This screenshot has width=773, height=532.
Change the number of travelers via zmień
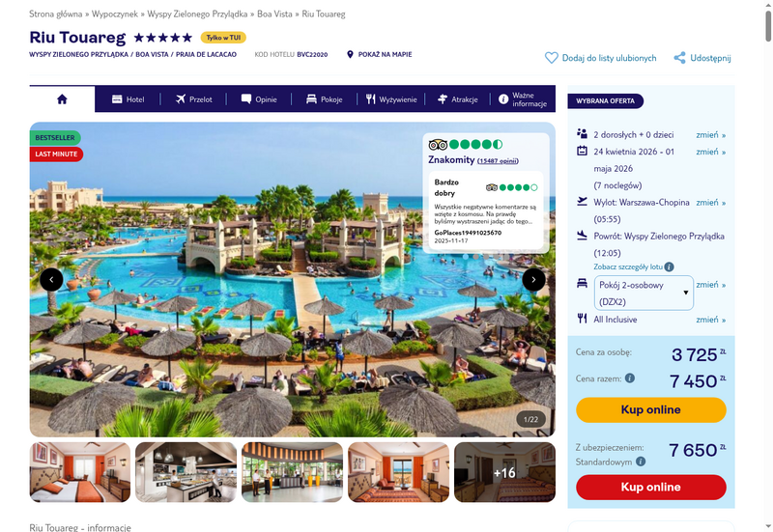[x=710, y=134]
